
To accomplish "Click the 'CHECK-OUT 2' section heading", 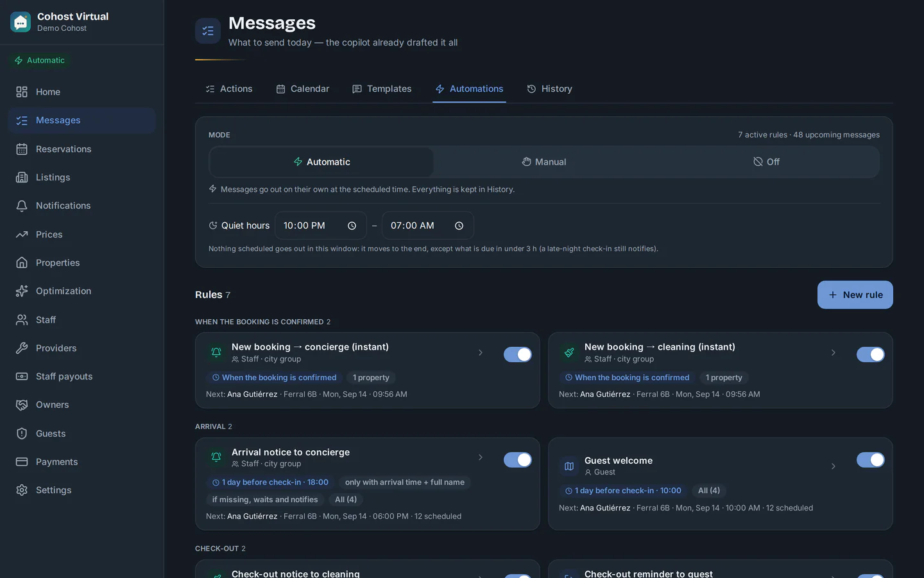I will (220, 548).
